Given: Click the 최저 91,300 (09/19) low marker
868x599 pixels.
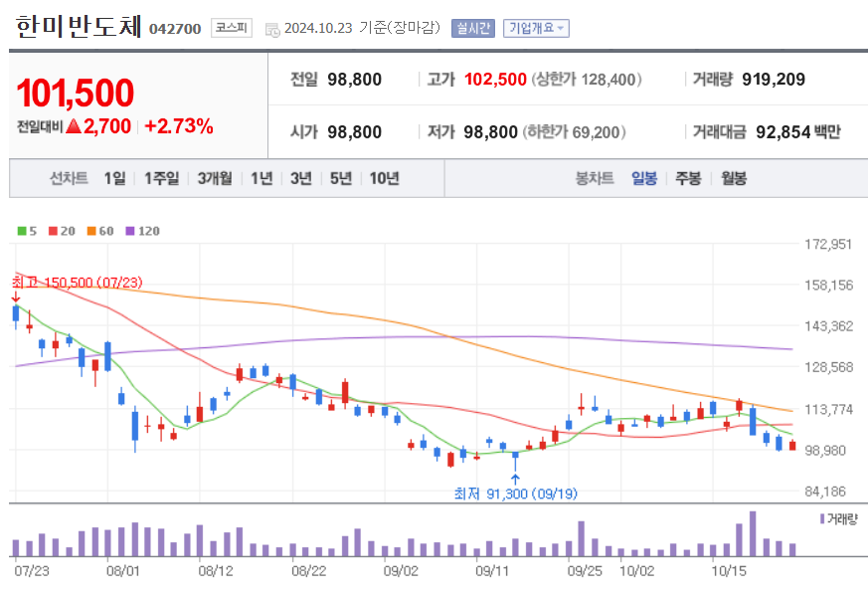Looking at the screenshot, I should (x=515, y=494).
